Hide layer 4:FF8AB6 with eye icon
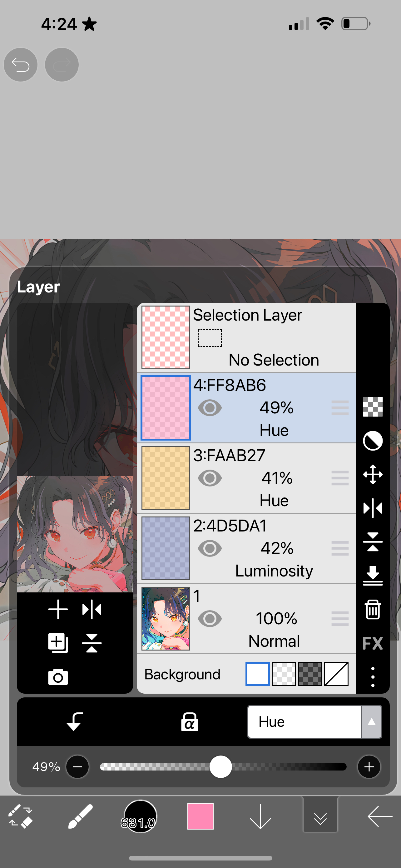 [210, 408]
